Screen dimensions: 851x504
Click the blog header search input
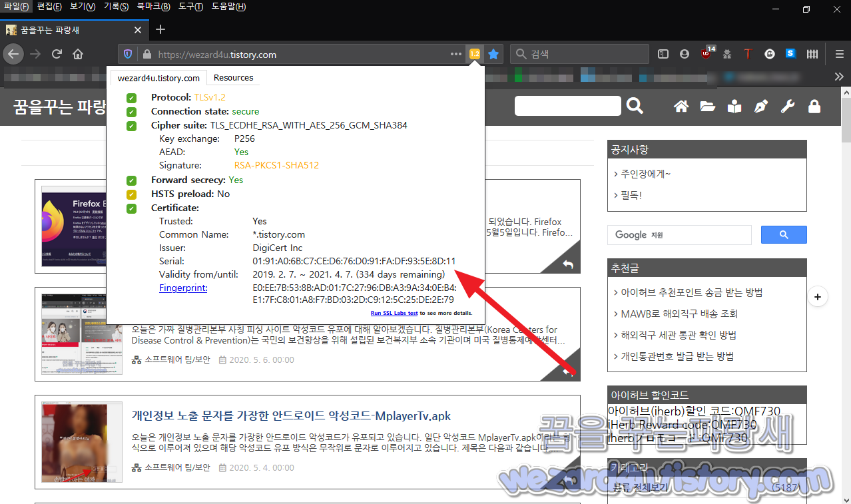(567, 106)
